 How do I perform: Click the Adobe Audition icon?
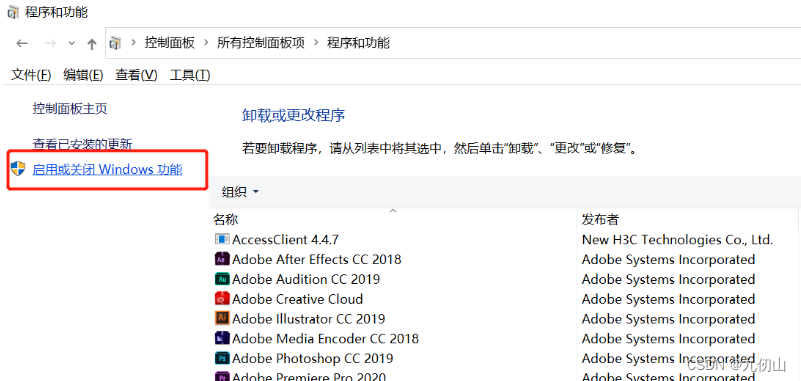point(222,279)
